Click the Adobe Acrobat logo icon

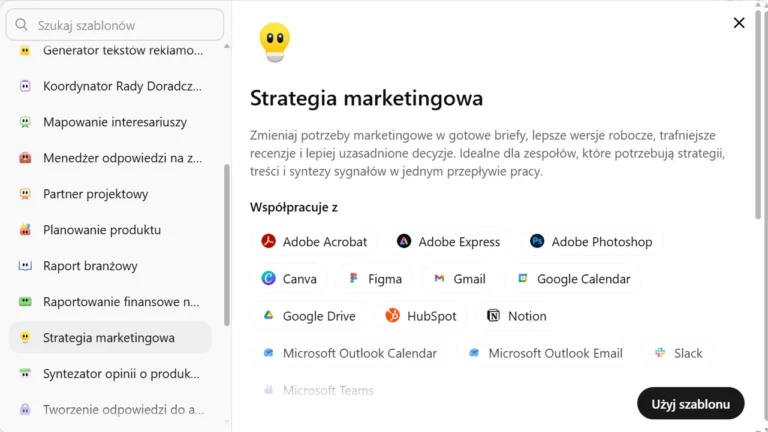coord(268,241)
